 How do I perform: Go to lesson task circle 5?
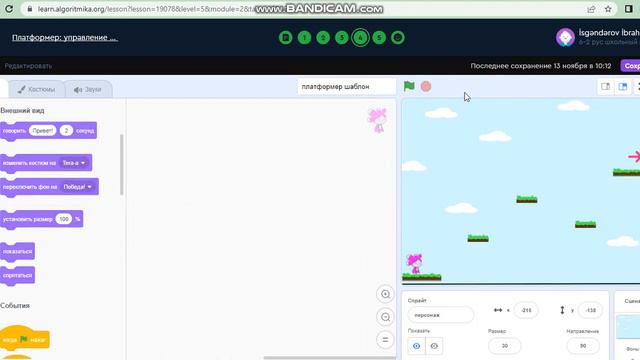(x=379, y=38)
